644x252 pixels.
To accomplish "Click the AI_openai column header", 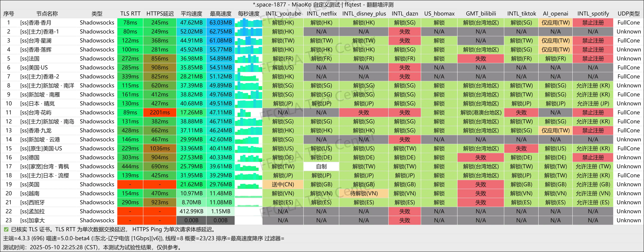I will pyautogui.click(x=555, y=13).
